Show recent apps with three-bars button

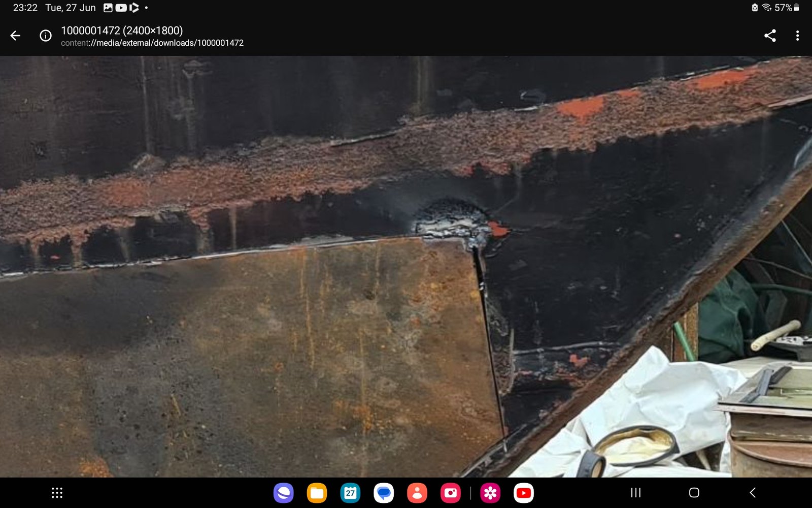coord(635,493)
